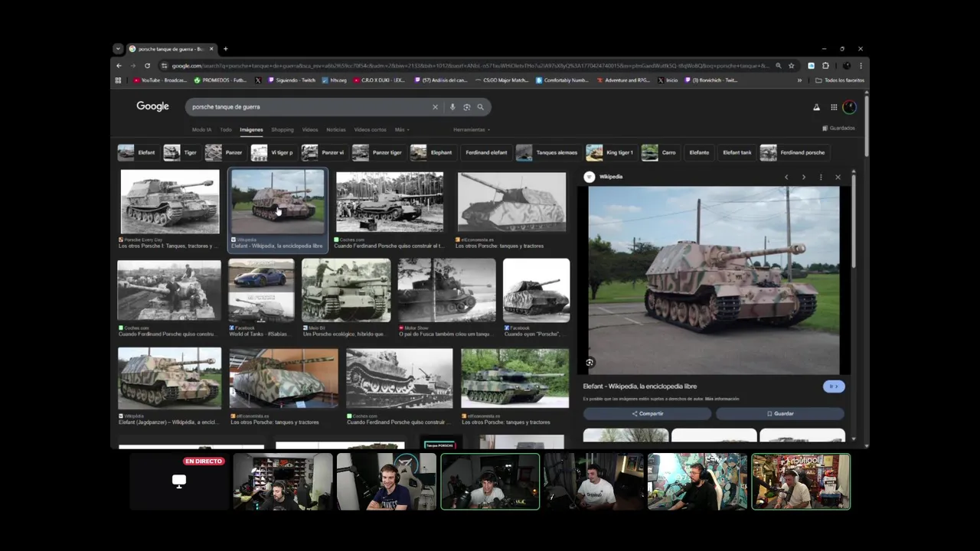Image resolution: width=980 pixels, height=551 pixels.
Task: Open the World of Tanks Facebook thumbnail
Action: point(261,290)
